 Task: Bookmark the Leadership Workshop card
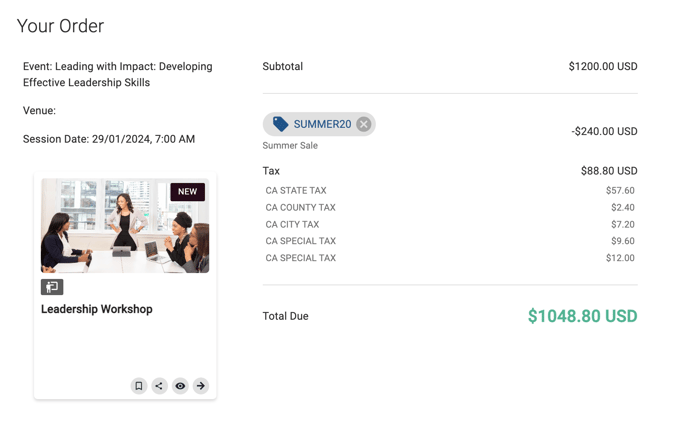(139, 386)
